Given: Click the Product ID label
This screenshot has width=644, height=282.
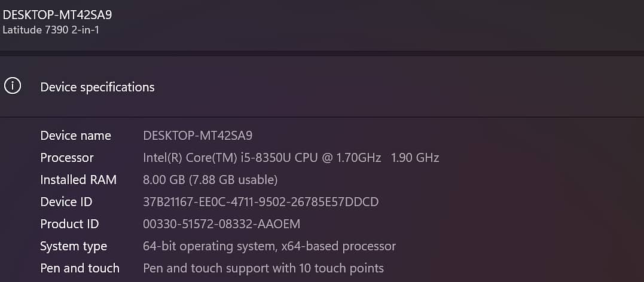Looking at the screenshot, I should 69,224.
